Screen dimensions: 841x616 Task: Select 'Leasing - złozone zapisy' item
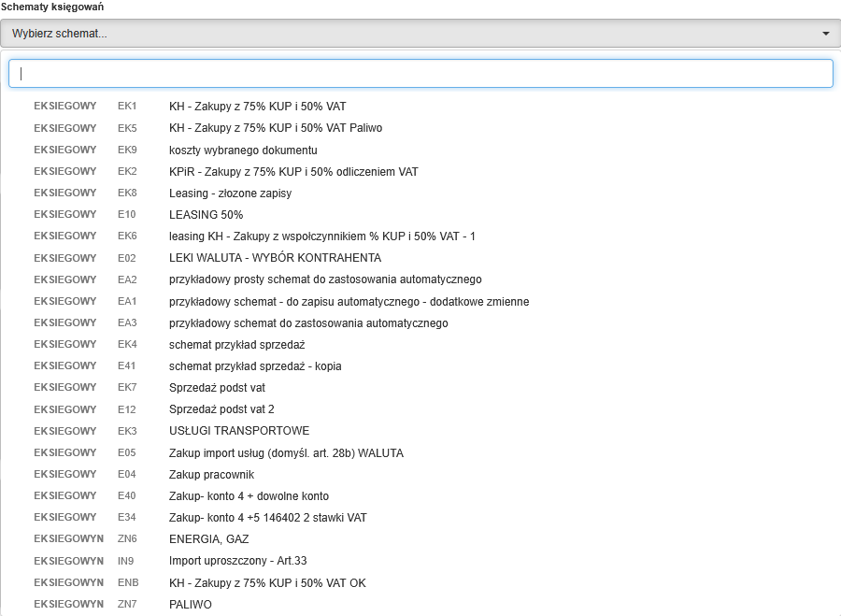click(x=230, y=193)
